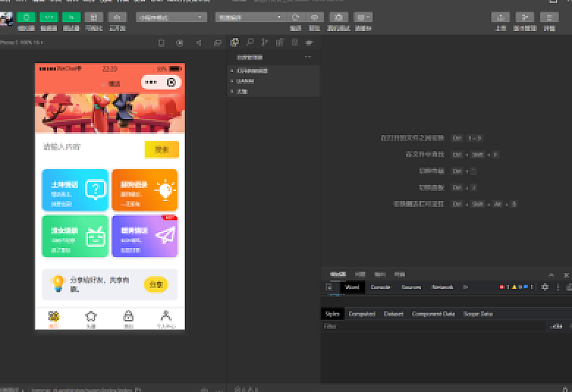The height and width of the screenshot is (392, 572).
Task: Toggle the simulator panel green button
Action: (26, 17)
